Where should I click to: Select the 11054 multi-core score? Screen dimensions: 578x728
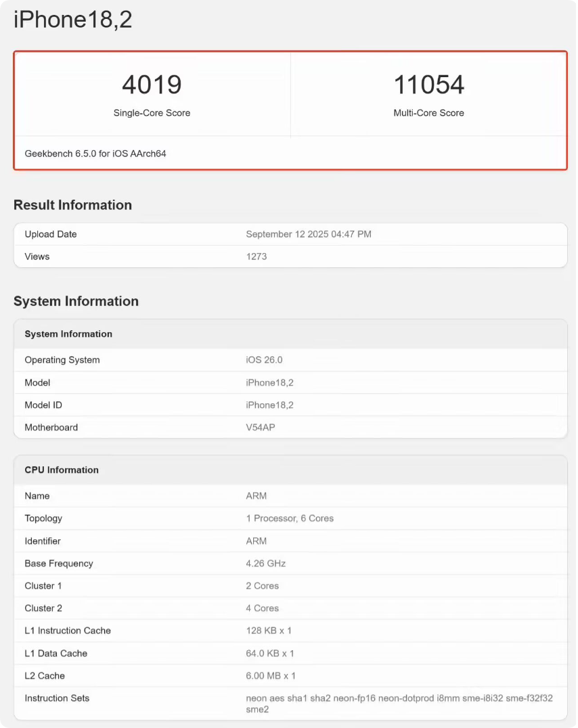429,85
